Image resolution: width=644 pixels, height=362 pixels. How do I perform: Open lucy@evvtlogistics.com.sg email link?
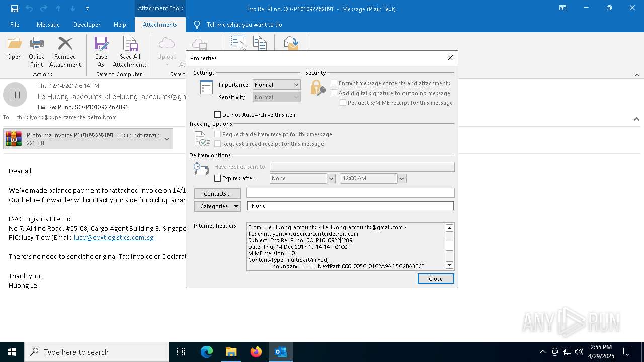point(114,237)
